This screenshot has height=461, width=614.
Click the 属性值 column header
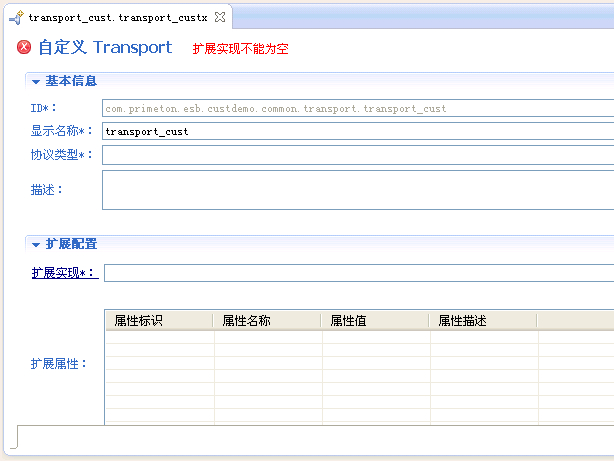coord(374,321)
